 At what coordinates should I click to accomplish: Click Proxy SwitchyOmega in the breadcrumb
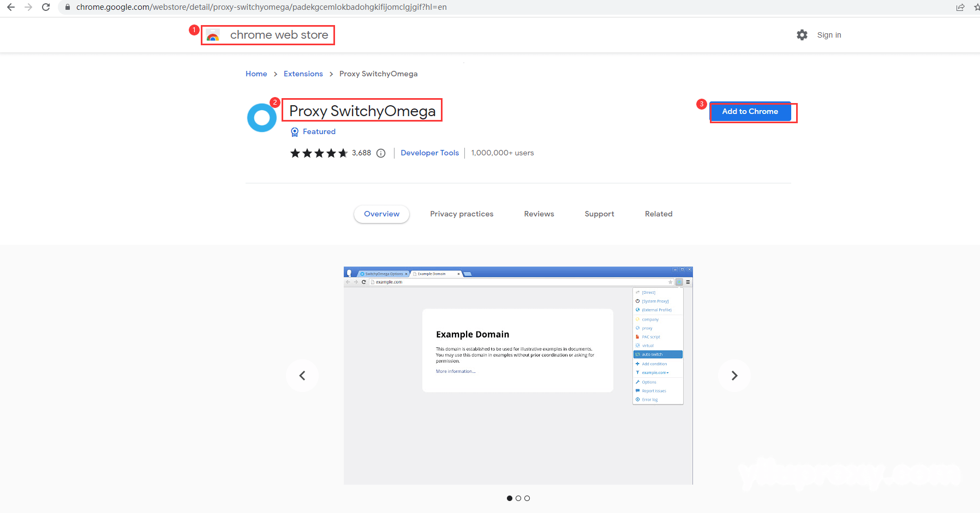point(379,74)
